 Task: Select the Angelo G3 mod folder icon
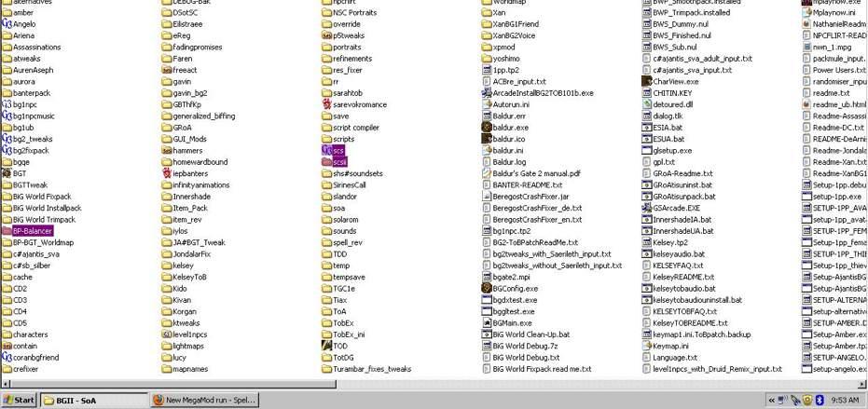tap(7, 24)
